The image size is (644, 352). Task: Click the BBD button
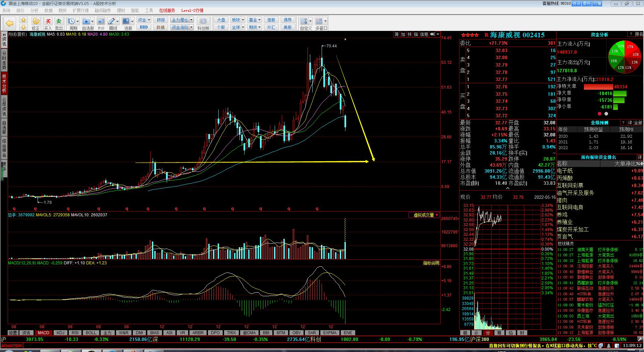144,27
